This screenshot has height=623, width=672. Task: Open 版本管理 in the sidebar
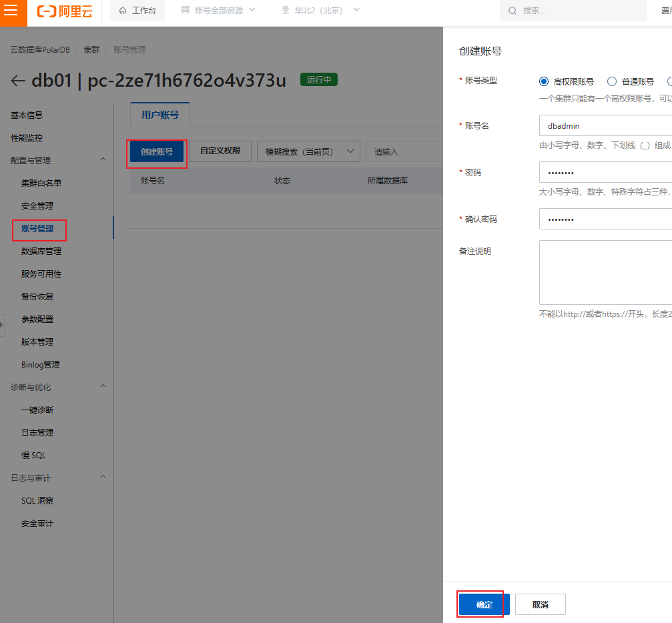click(37, 342)
